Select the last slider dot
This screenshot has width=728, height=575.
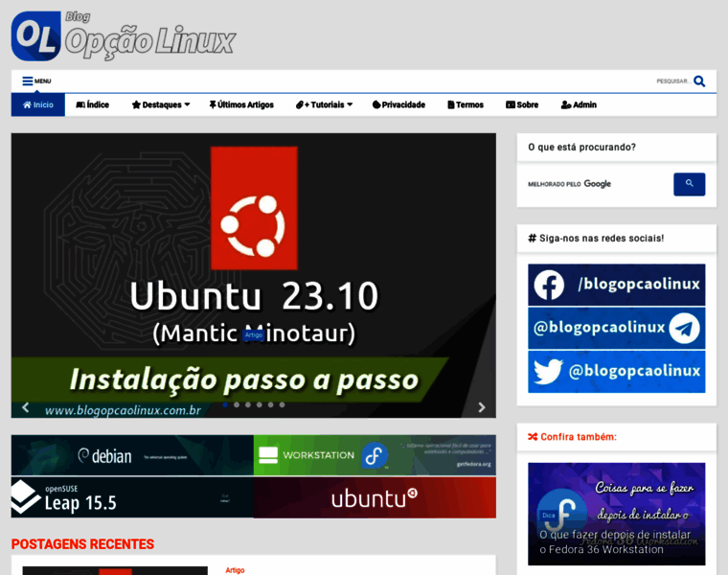pyautogui.click(x=282, y=405)
